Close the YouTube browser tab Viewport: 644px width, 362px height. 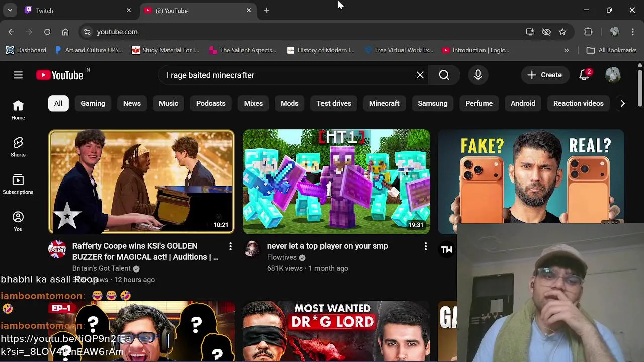(x=249, y=10)
